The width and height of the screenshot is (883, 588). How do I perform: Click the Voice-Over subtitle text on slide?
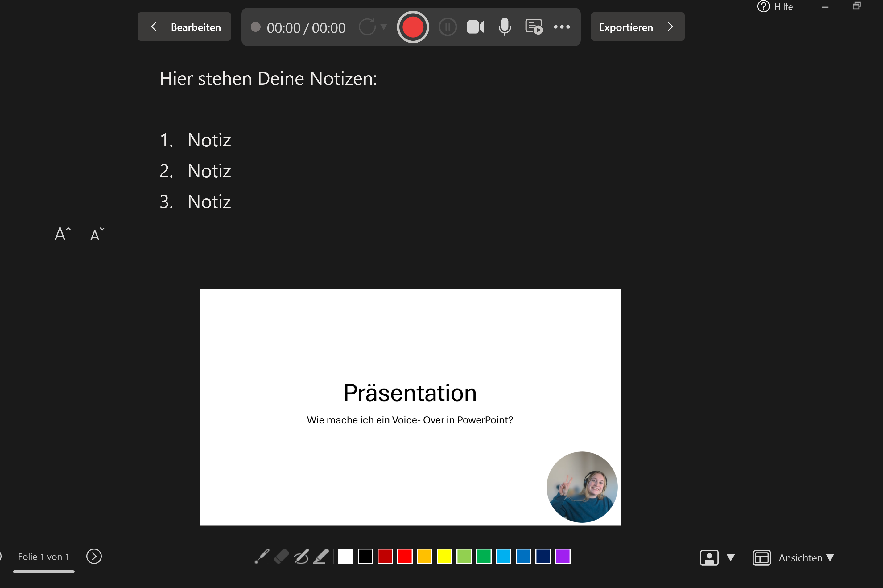tap(410, 420)
